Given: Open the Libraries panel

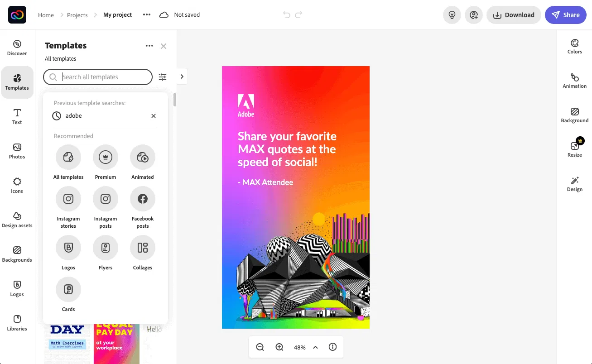Looking at the screenshot, I should [17, 323].
